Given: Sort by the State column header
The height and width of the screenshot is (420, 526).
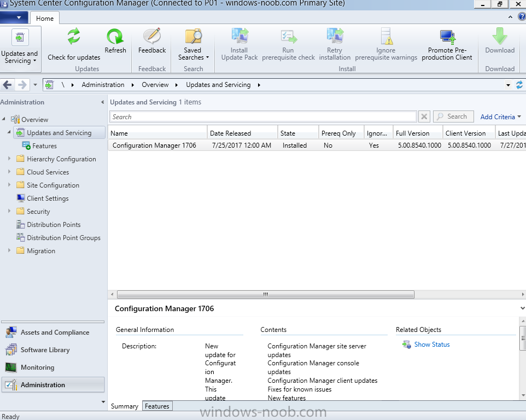Looking at the screenshot, I should point(298,133).
